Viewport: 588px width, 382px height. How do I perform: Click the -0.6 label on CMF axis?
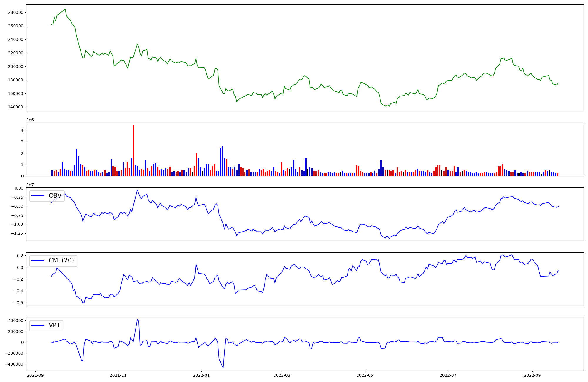point(19,303)
